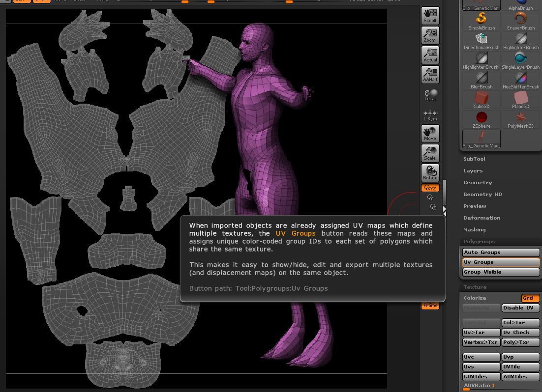Choose the SingleLayerBrush
542x392 pixels.
tap(520, 59)
